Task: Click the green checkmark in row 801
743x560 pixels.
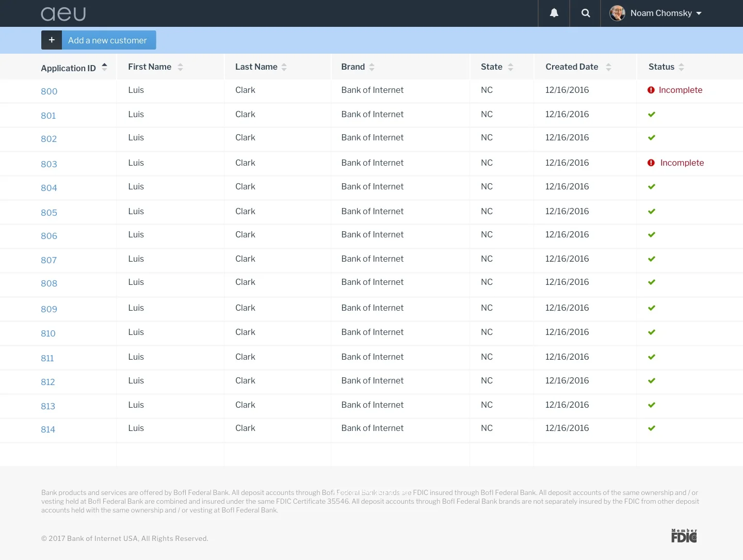Action: [652, 114]
